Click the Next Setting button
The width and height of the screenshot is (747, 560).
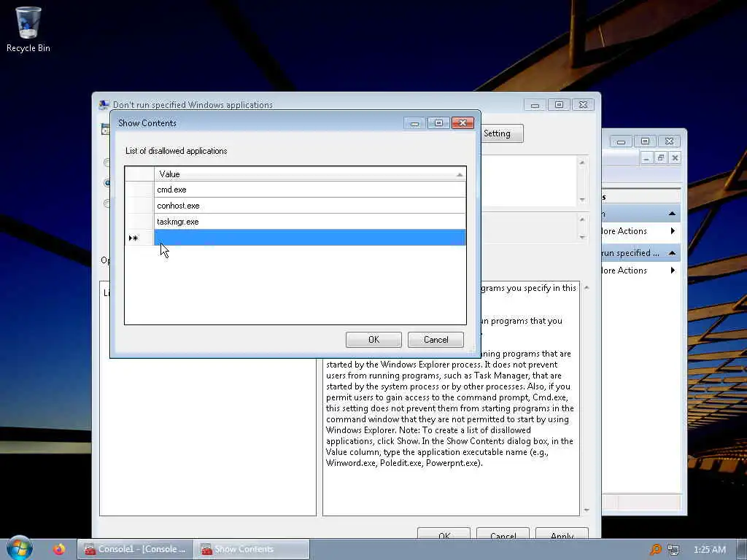(502, 134)
